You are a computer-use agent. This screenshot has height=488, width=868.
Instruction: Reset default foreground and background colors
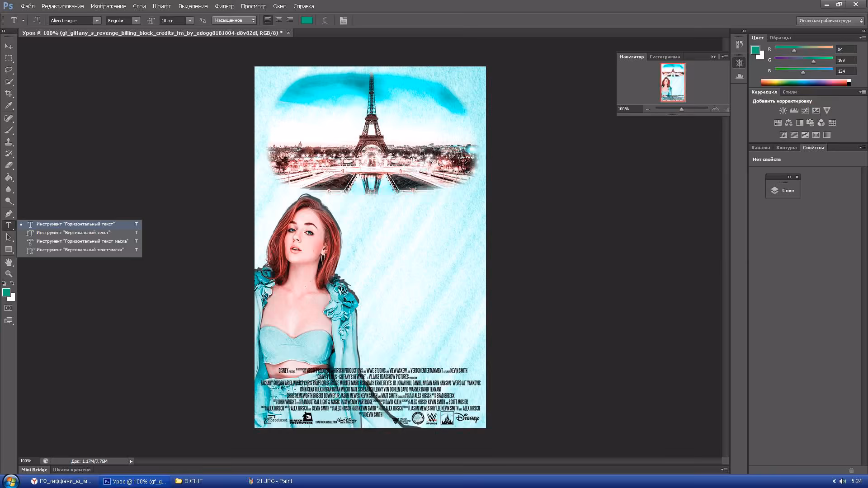pos(5,283)
